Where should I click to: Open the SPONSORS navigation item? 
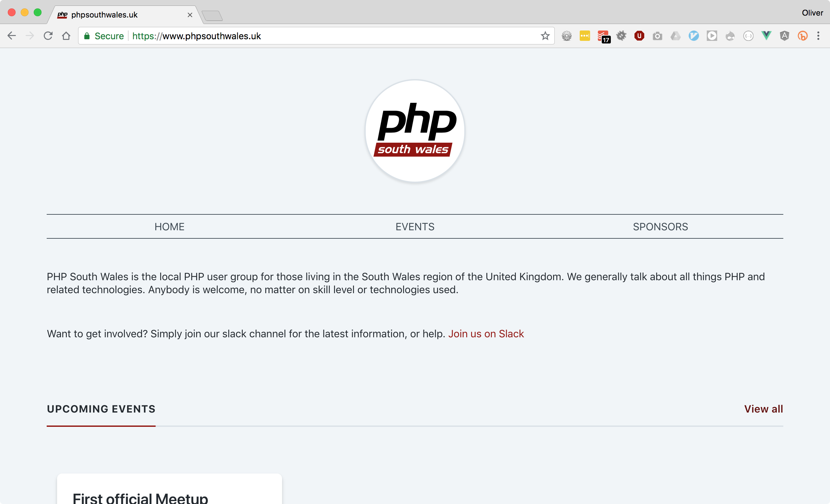(660, 227)
